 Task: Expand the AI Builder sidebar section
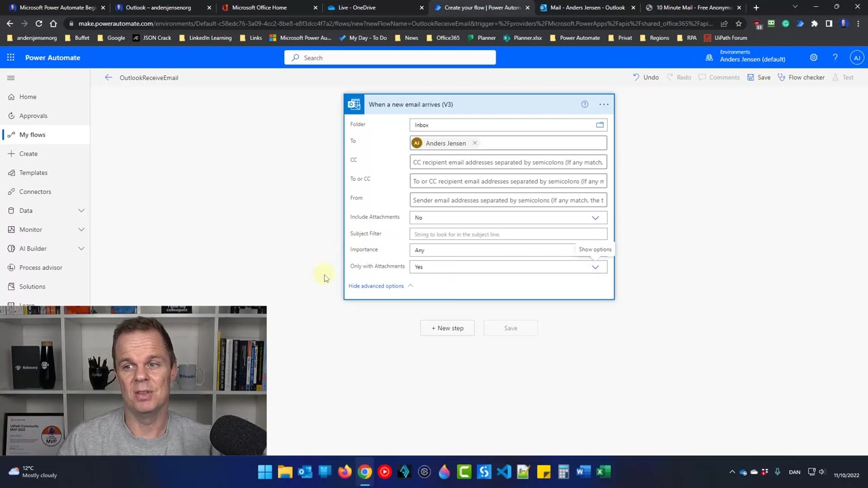(81, 249)
